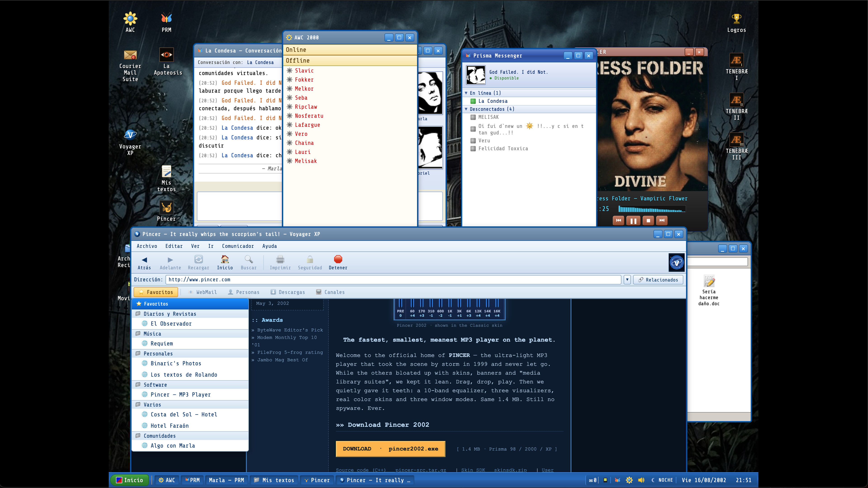Collapse the Offline section in AWC 2000
Viewport: 868px width, 488px height.
pyautogui.click(x=350, y=61)
